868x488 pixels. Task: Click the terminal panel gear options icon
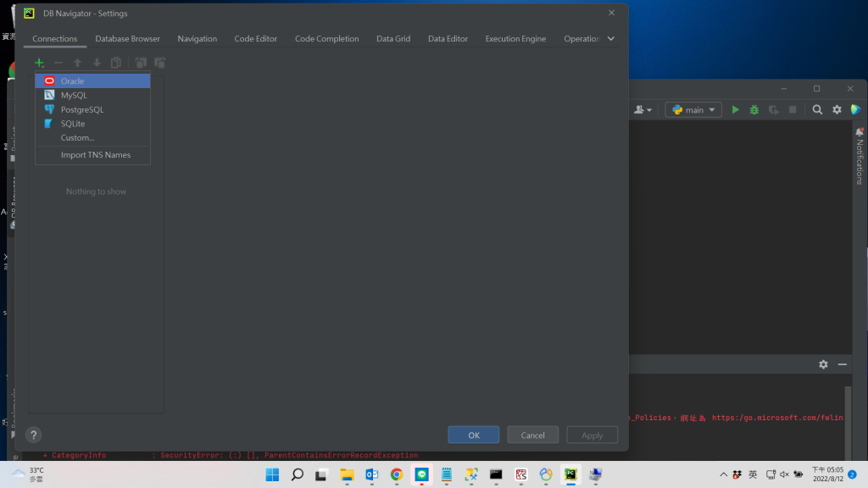tap(823, 364)
